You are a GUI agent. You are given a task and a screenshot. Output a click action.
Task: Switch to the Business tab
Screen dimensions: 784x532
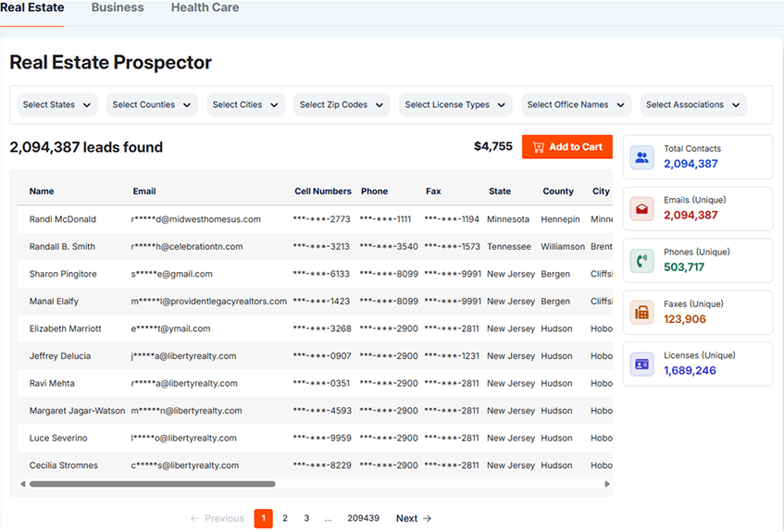click(118, 7)
